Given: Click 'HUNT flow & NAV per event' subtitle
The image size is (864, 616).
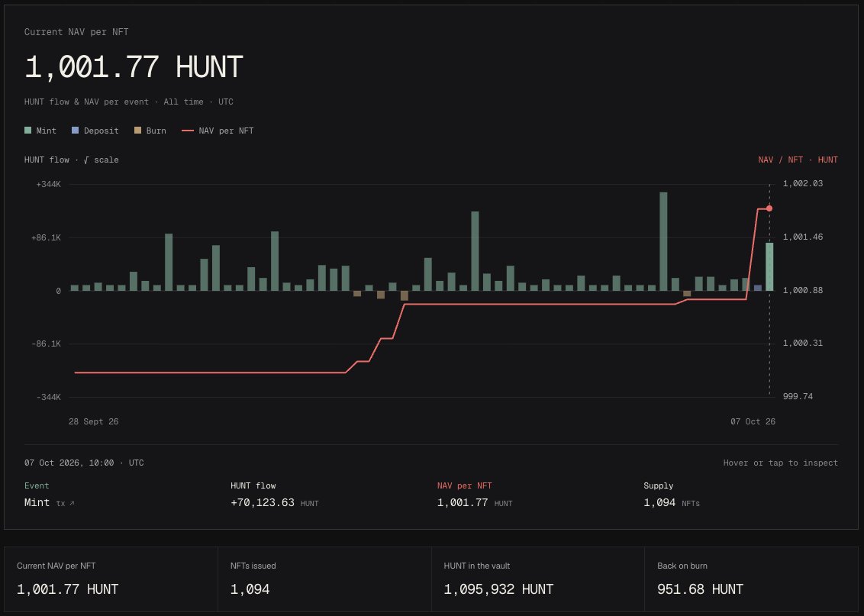Looking at the screenshot, I should click(x=86, y=102).
